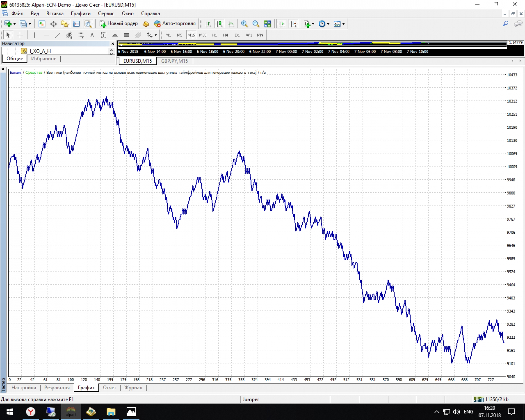
Task: Click the Tile windows icon
Action: click(267, 24)
